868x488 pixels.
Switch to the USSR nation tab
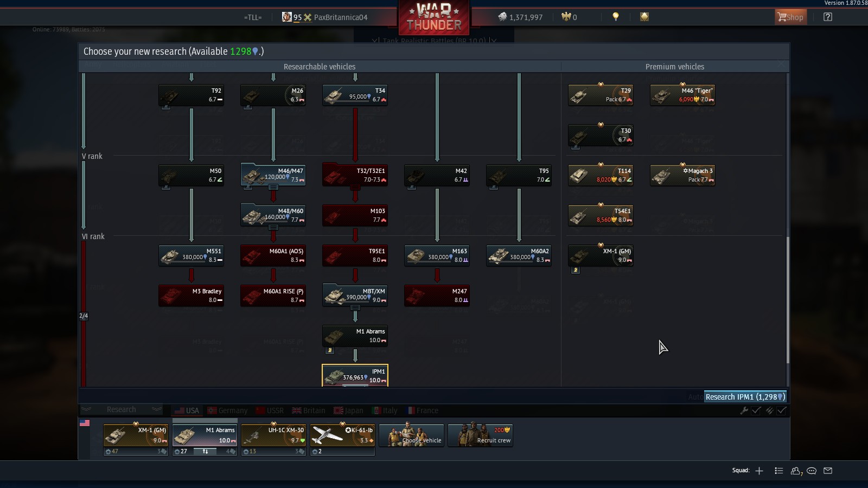tap(270, 410)
